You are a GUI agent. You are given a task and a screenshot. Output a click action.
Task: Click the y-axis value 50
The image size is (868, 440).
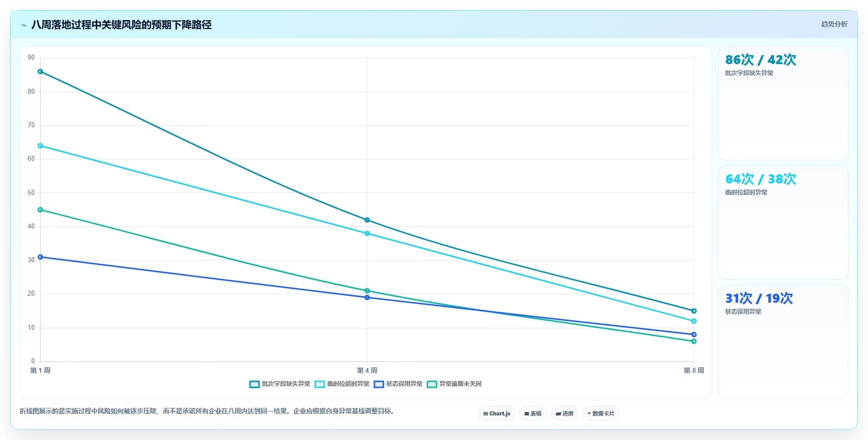pyautogui.click(x=31, y=192)
